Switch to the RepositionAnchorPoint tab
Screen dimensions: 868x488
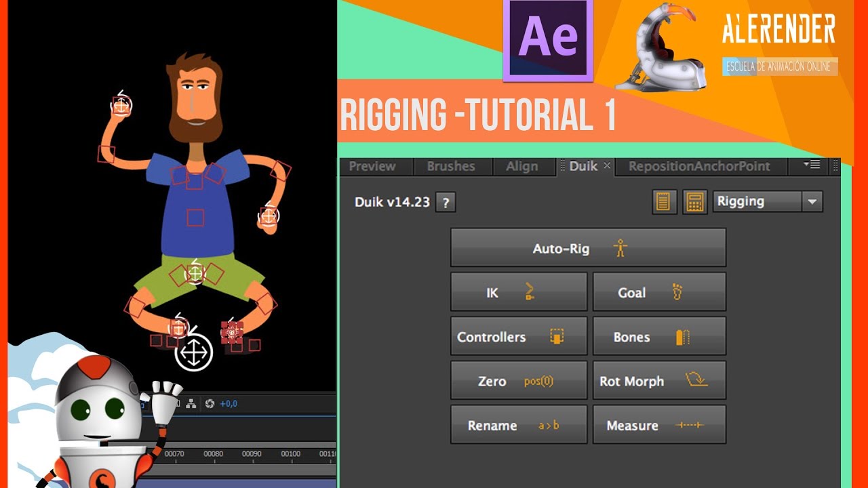click(699, 166)
